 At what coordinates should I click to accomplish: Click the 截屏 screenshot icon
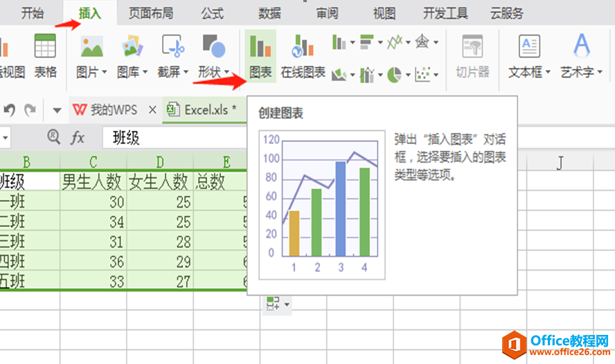click(x=173, y=46)
